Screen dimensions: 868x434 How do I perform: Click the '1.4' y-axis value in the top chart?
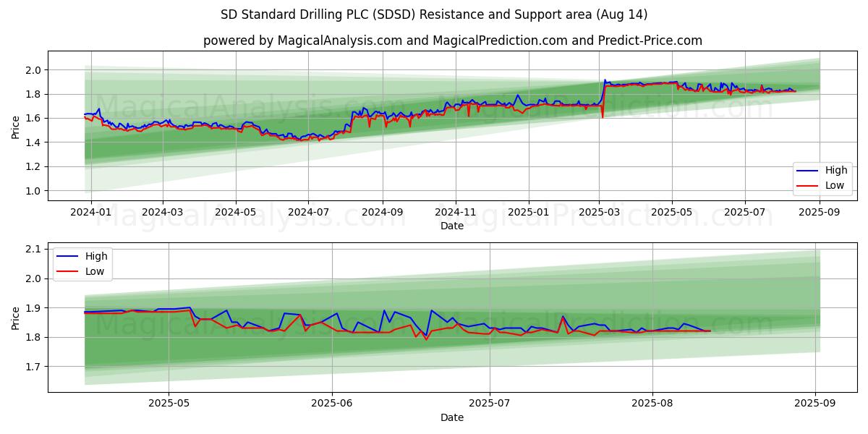click(x=35, y=142)
